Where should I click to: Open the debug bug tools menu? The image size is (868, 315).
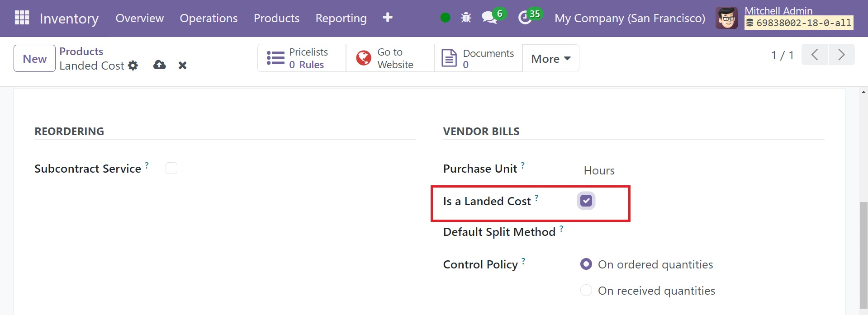point(466,18)
